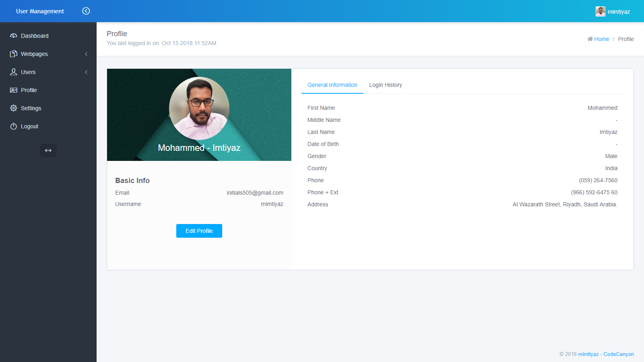Expand the Users submenu chevron
The width and height of the screenshot is (644, 362).
coord(86,72)
